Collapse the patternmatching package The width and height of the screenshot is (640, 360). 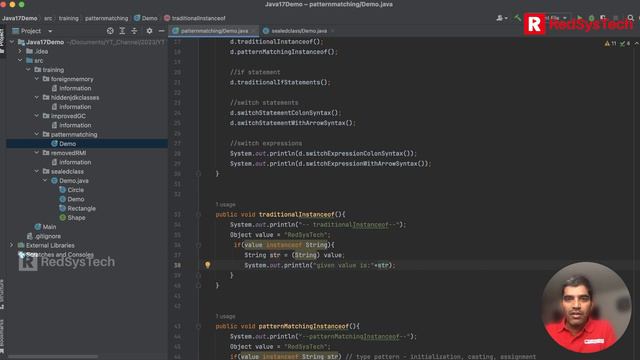37,134
